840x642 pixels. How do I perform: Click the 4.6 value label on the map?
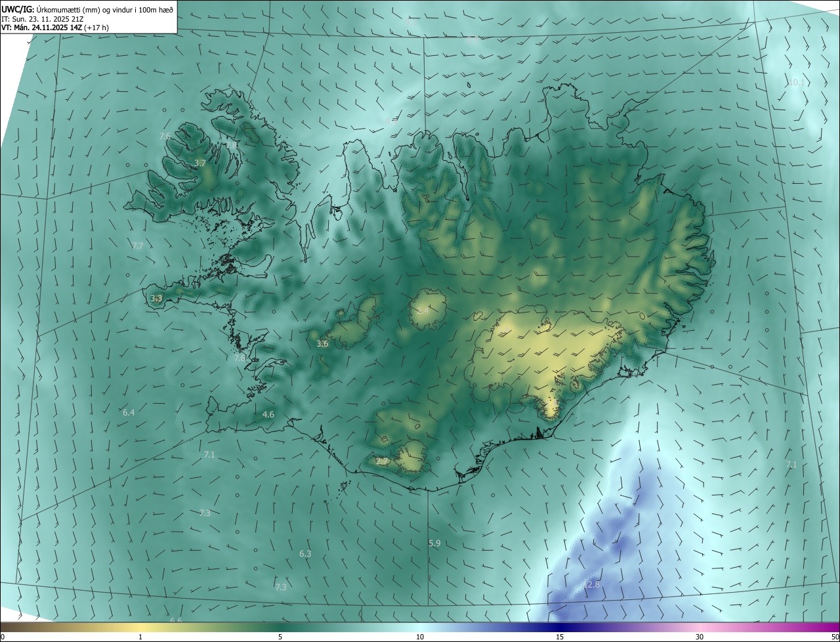point(268,415)
